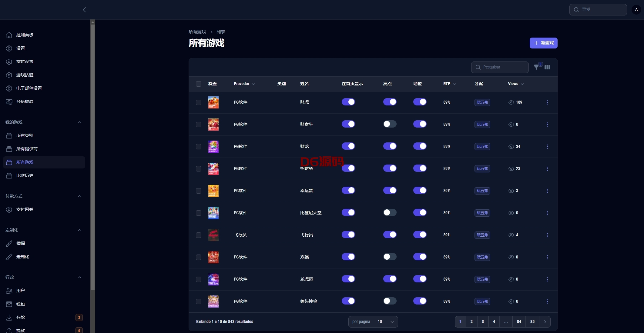Viewport: 644px width, 333px height.
Task: Toggle table columns icon
Action: pyautogui.click(x=547, y=67)
